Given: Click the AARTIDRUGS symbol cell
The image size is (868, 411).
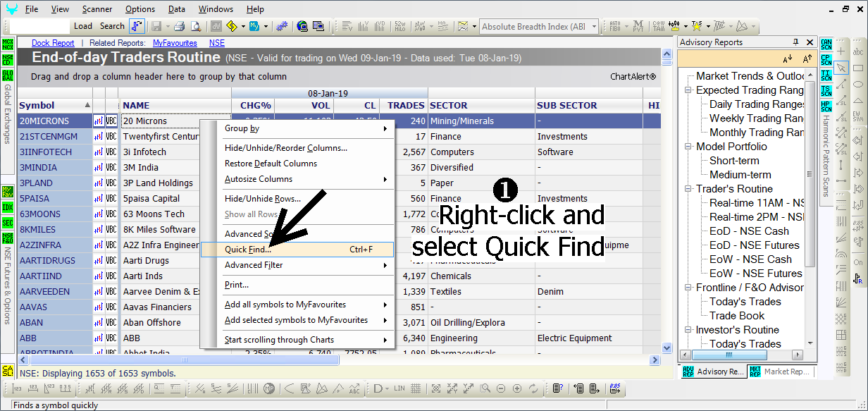Looking at the screenshot, I should [54, 261].
